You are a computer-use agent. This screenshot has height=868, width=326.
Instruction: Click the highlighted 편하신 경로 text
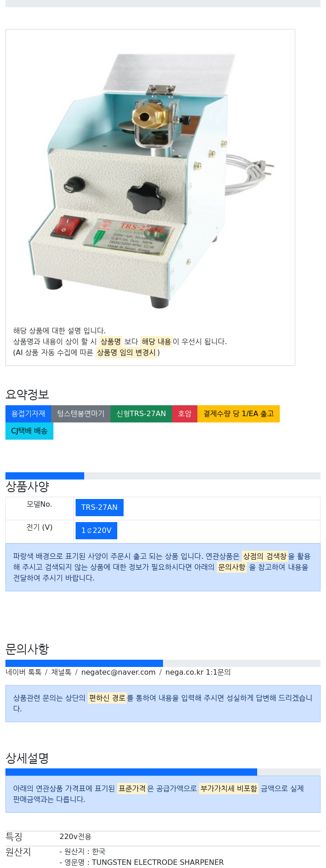(x=107, y=698)
